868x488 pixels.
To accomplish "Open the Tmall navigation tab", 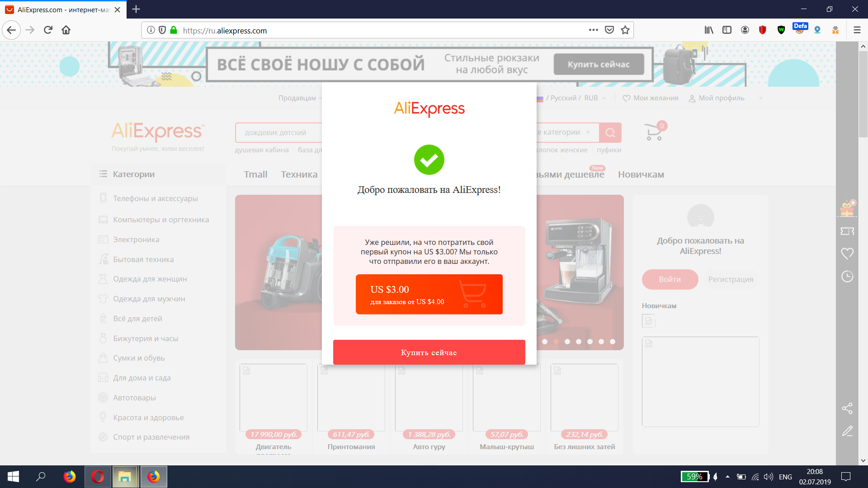I will [x=255, y=174].
